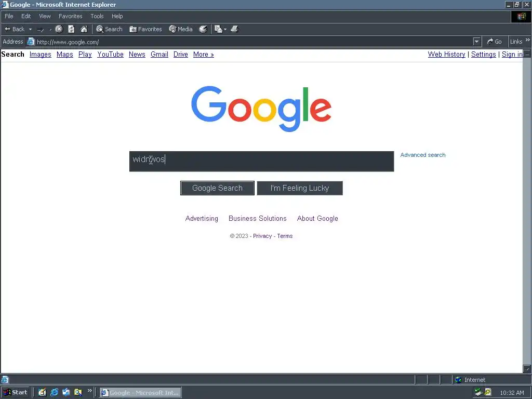Click the vertical scrollbar down arrow
The height and width of the screenshot is (399, 532).
tap(527, 369)
